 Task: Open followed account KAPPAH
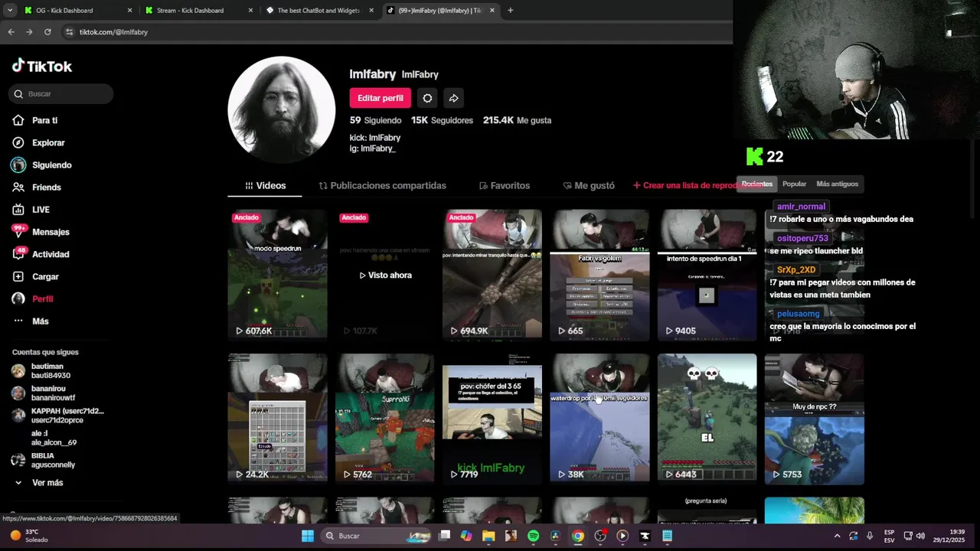click(x=57, y=416)
